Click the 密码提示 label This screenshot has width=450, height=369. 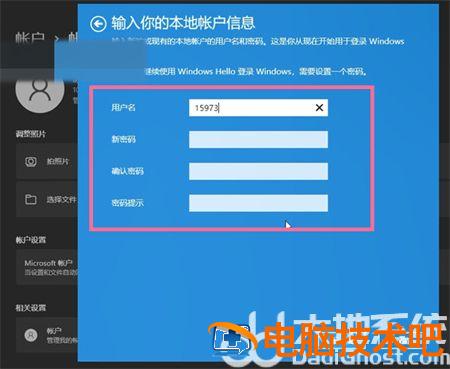point(127,203)
